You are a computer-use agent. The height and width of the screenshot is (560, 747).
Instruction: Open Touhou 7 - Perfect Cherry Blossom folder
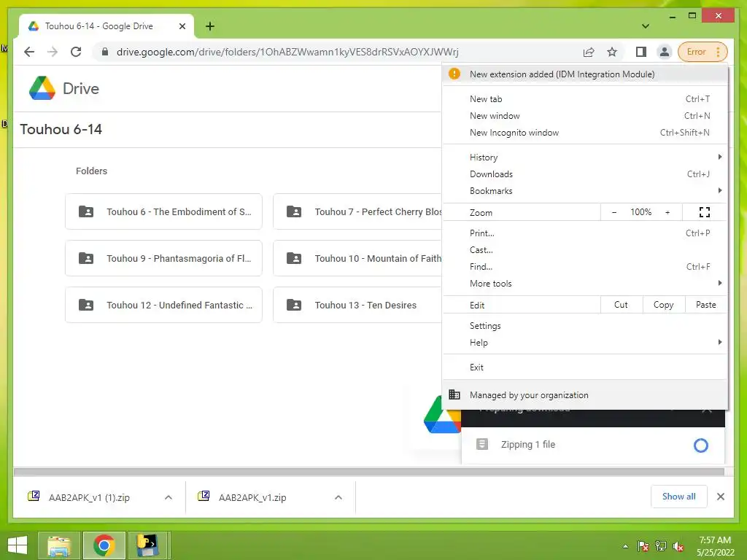coord(357,211)
